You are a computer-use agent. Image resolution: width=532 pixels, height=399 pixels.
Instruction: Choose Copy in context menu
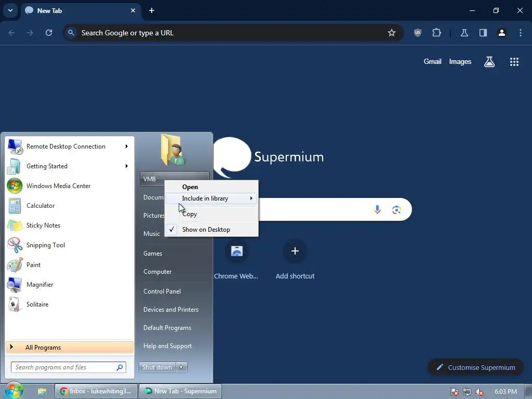click(x=211, y=214)
